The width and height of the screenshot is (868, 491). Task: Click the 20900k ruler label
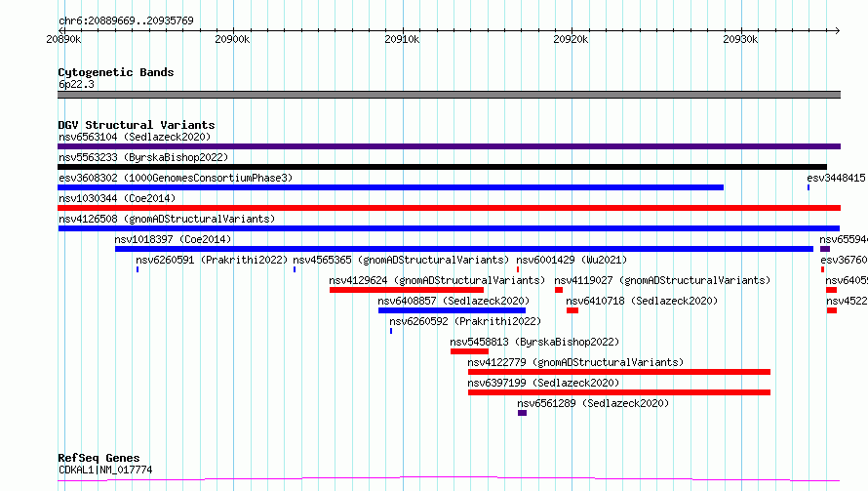coord(232,39)
